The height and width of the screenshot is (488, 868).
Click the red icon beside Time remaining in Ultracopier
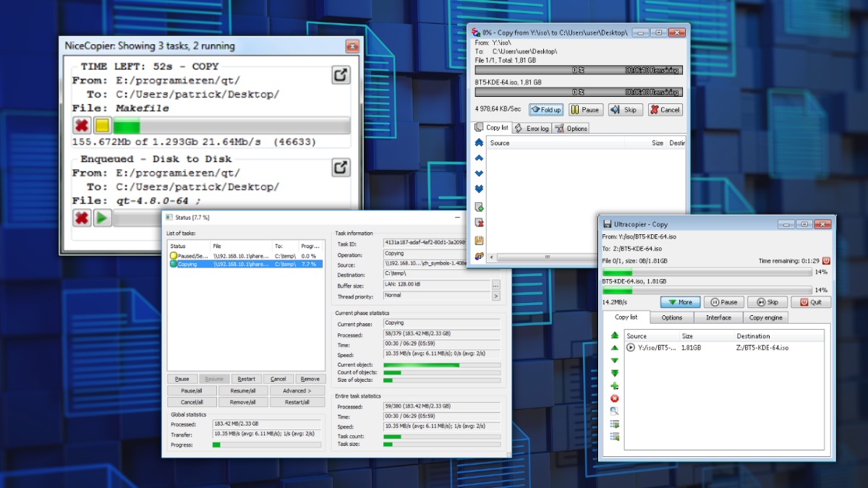coord(826,260)
